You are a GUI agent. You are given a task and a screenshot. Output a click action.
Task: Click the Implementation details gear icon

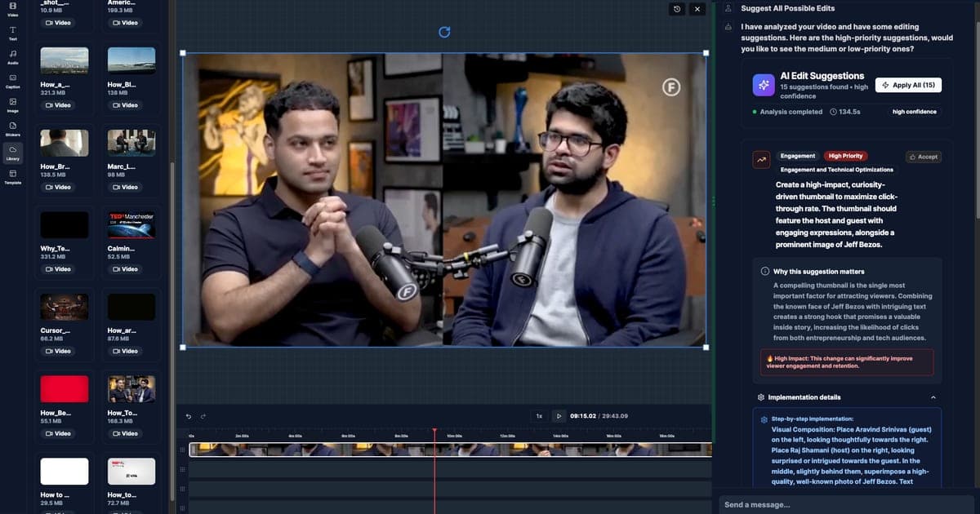[761, 397]
